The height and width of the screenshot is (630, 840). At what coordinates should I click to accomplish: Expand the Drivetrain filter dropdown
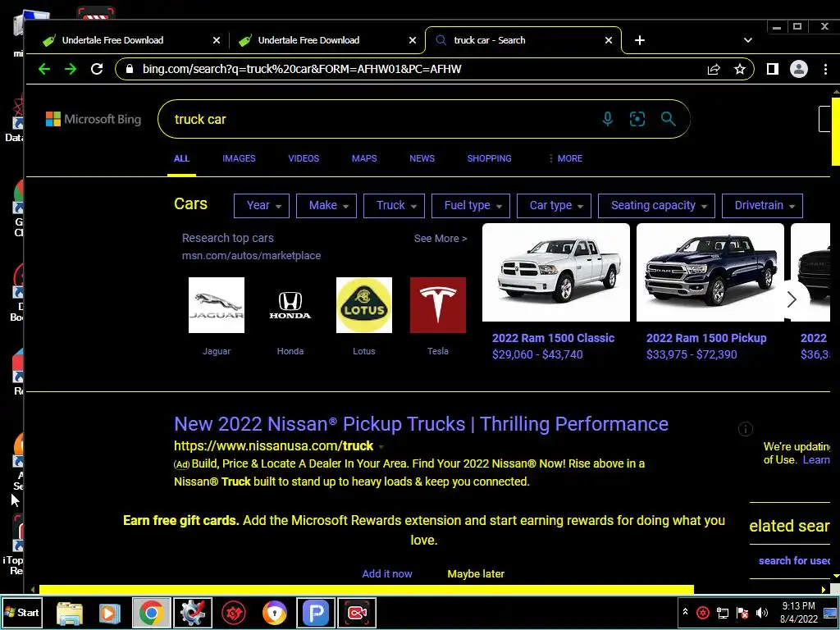pyautogui.click(x=762, y=206)
